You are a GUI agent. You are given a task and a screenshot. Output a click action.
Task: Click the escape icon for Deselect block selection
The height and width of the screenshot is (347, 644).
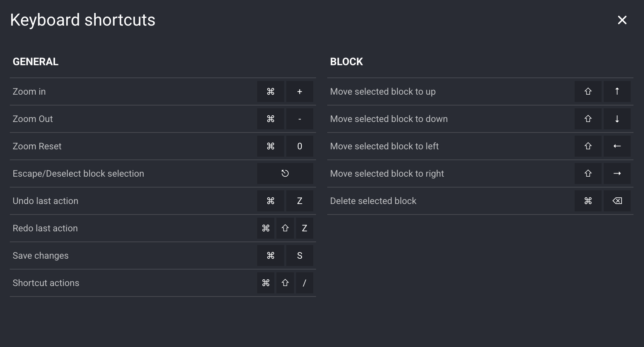(285, 173)
